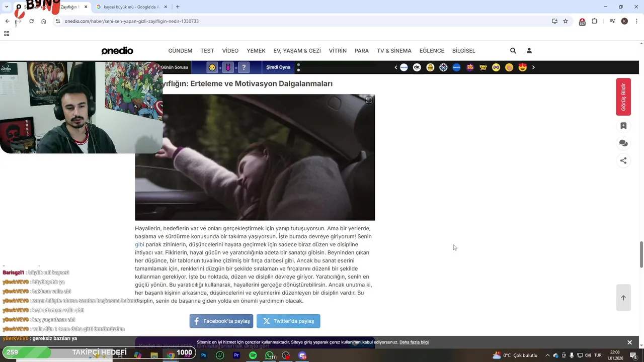The width and height of the screenshot is (644, 362).
Task: Click the Twitter'da paylaş button
Action: pos(288,321)
